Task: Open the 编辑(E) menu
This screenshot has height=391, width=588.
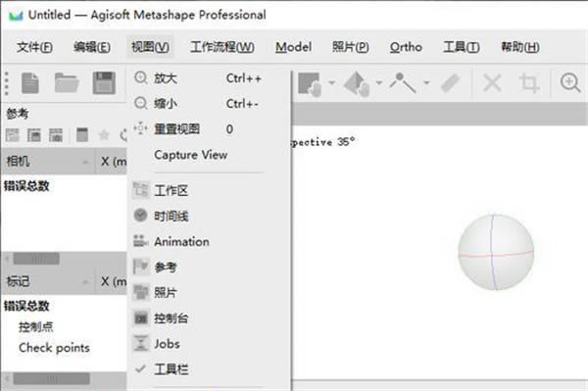Action: [x=92, y=47]
